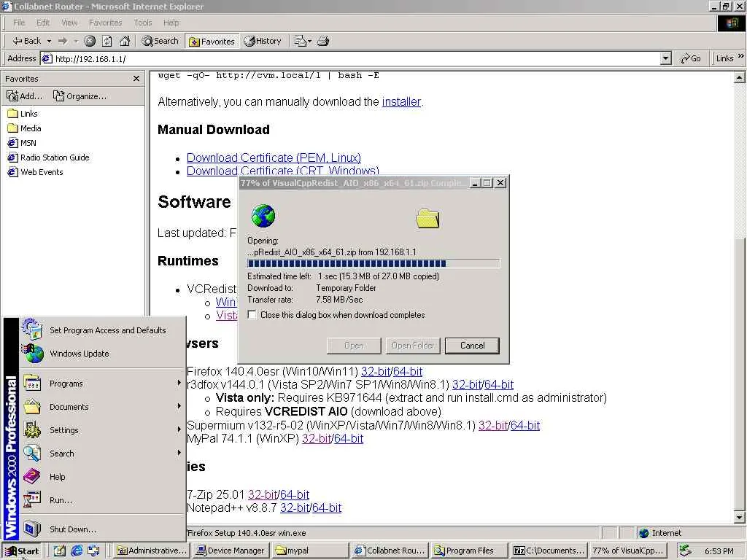Open the File menu
The image size is (747, 560).
(18, 23)
